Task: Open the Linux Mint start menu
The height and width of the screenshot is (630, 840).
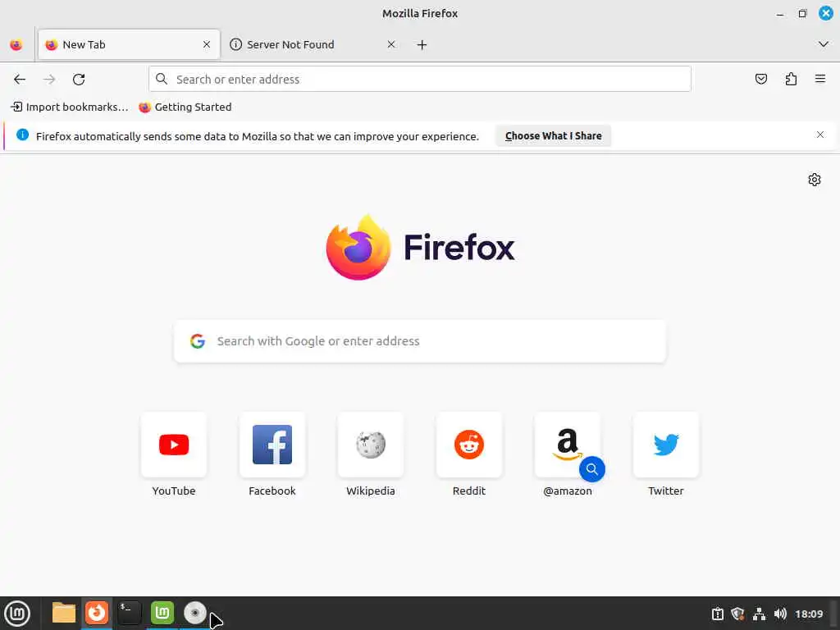Action: (x=17, y=614)
